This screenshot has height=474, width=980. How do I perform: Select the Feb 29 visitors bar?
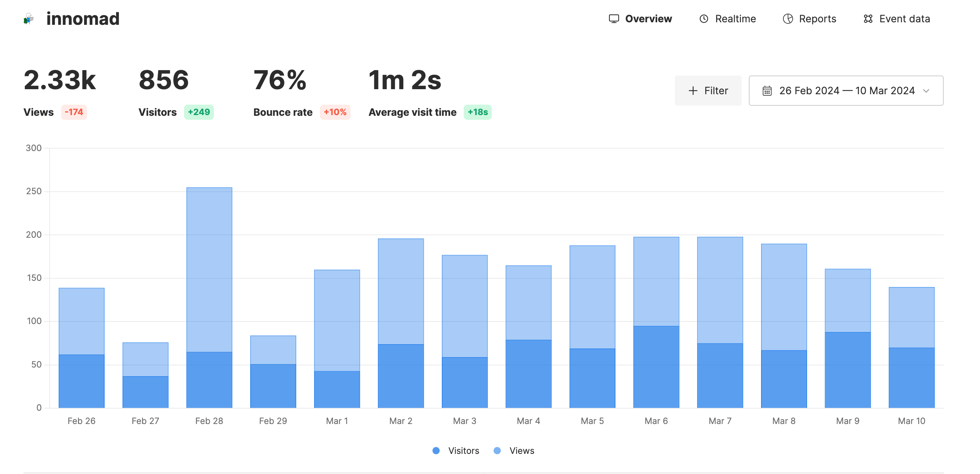click(273, 386)
